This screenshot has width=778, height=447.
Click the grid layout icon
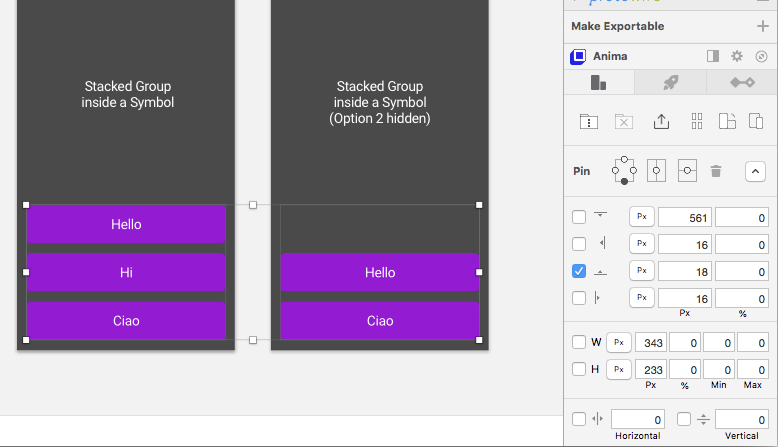click(x=697, y=122)
